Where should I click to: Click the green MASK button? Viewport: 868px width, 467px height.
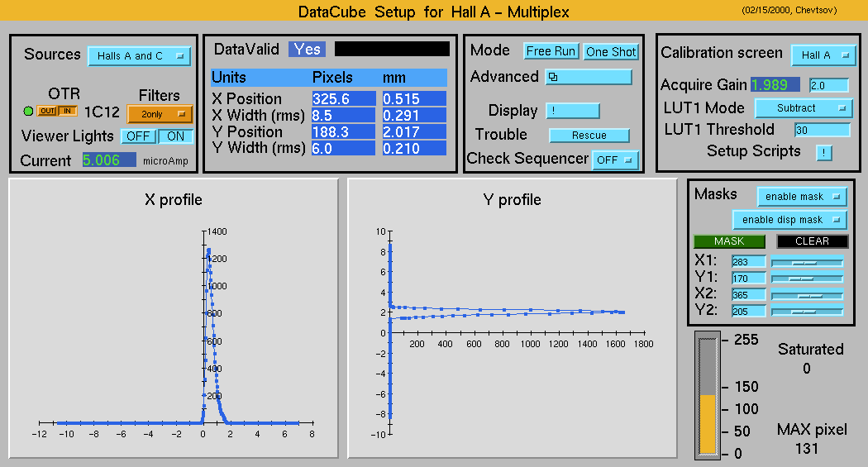(728, 241)
